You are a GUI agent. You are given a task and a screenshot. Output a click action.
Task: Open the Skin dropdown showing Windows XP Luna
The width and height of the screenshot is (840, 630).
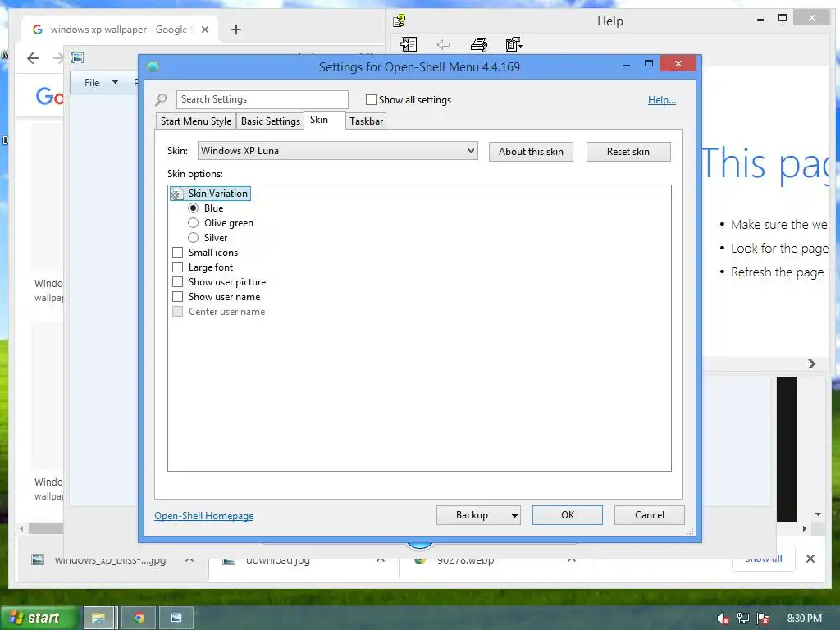pos(337,151)
